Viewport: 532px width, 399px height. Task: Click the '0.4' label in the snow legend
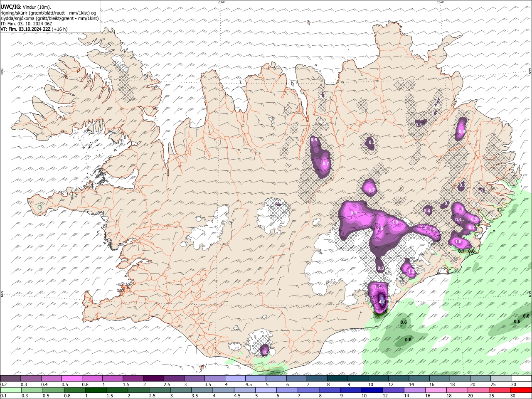[x=44, y=384]
